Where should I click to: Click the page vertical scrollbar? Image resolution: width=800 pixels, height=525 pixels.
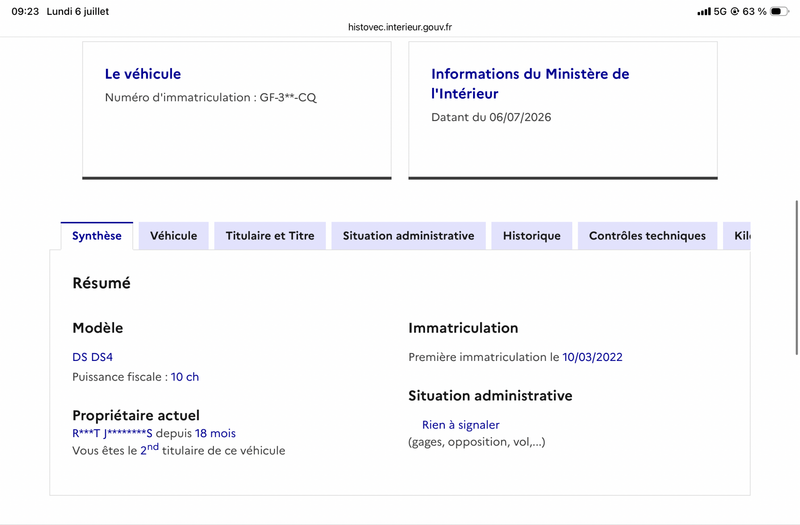(796, 278)
